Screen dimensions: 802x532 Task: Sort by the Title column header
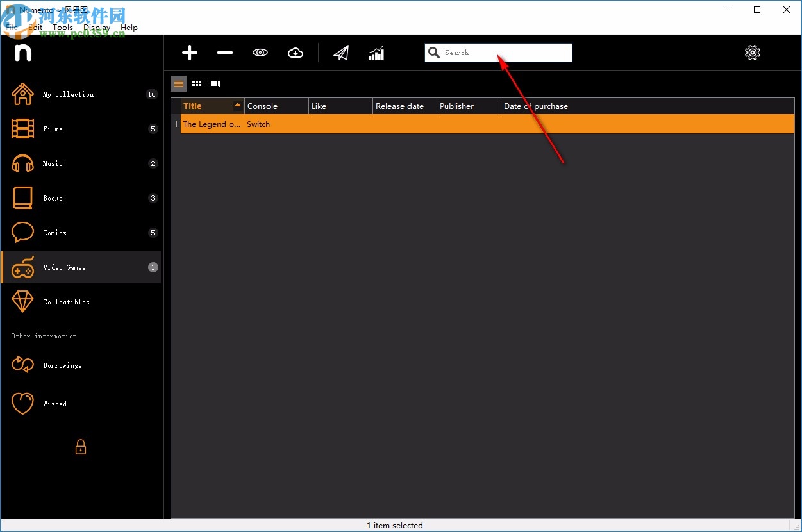tap(212, 106)
